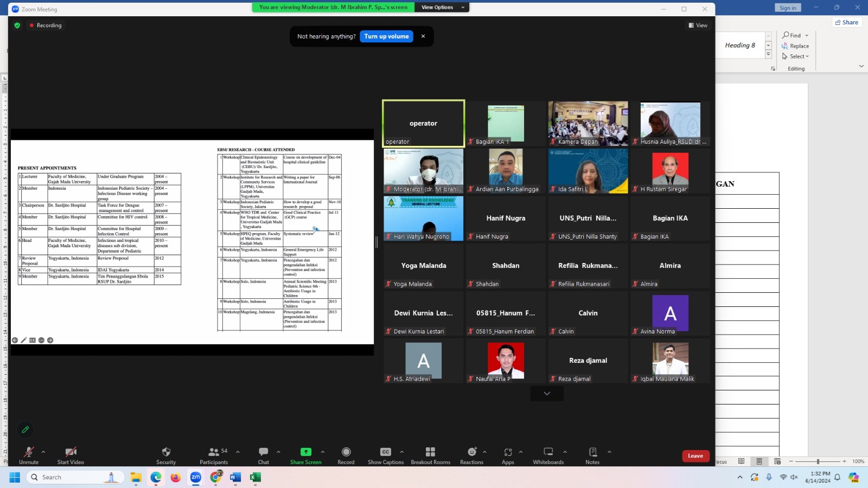The width and height of the screenshot is (868, 488).
Task: Expand share options arrow beside Share Screen
Action: click(x=323, y=452)
